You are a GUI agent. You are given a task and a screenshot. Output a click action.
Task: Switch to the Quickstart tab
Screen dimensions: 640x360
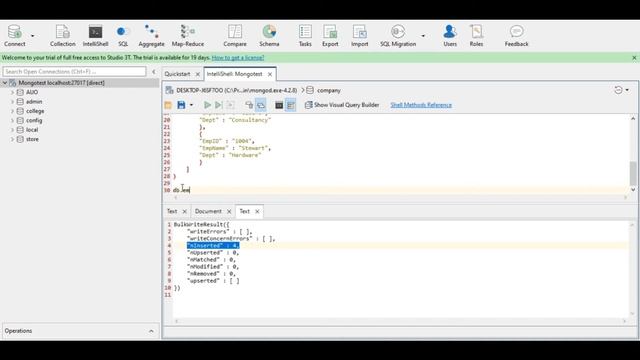click(x=178, y=74)
